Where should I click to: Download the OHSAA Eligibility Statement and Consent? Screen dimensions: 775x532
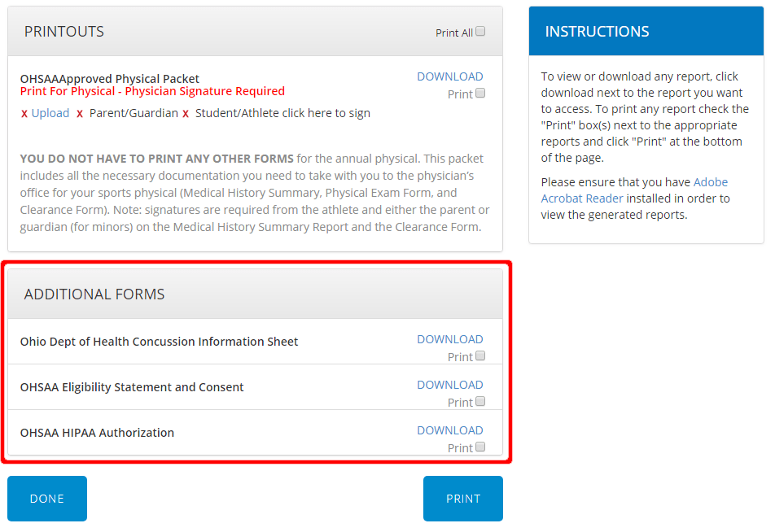[x=450, y=384]
